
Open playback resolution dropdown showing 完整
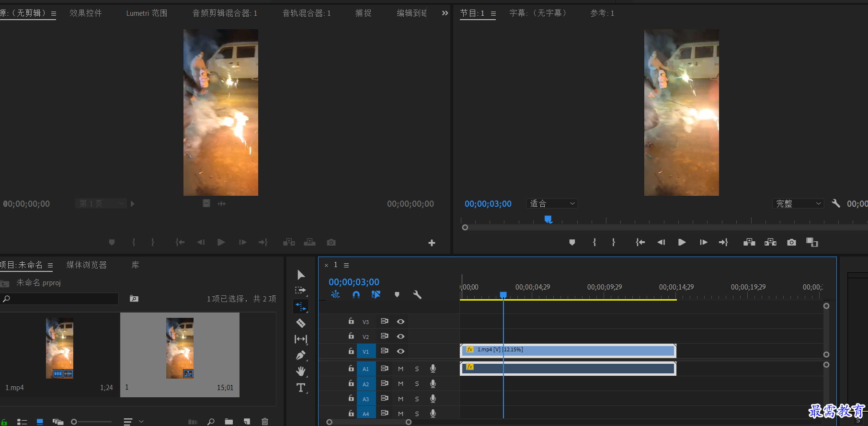click(x=798, y=203)
